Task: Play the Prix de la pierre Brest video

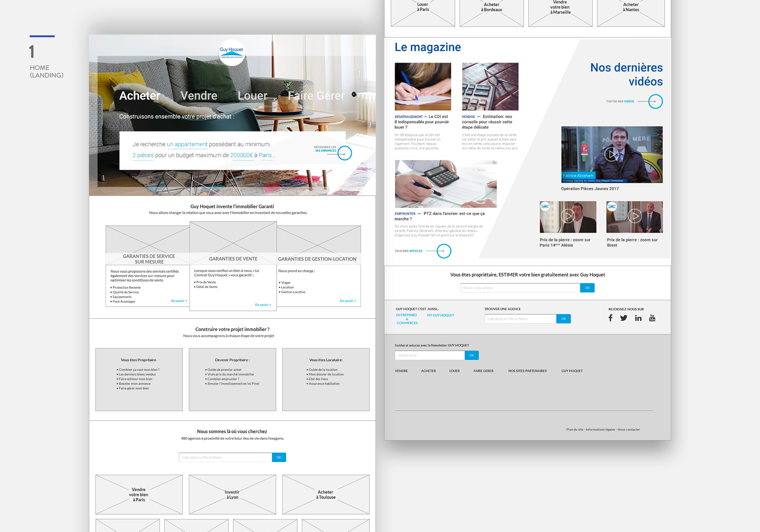Action: (x=634, y=217)
